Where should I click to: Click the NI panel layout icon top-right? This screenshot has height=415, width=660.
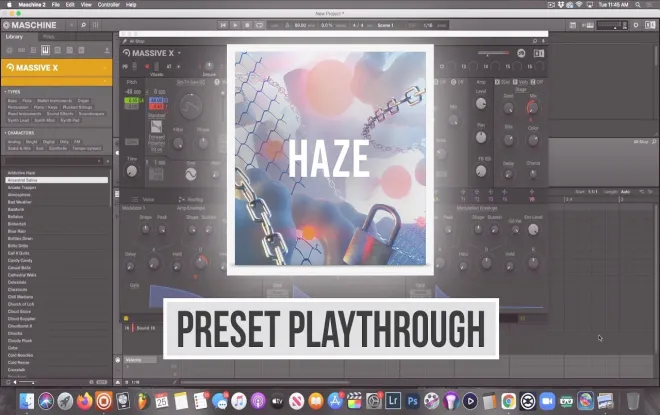(x=652, y=25)
